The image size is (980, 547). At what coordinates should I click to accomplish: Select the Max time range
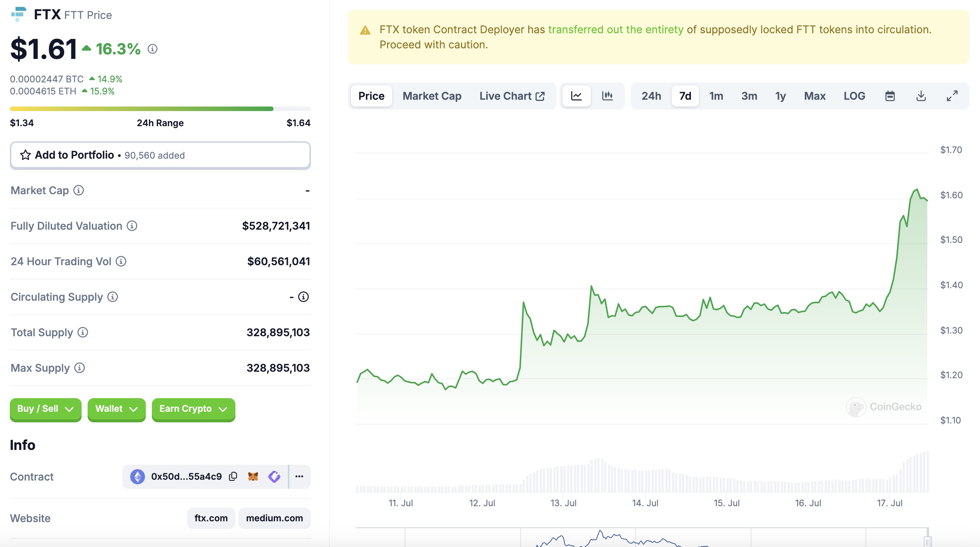(x=815, y=96)
